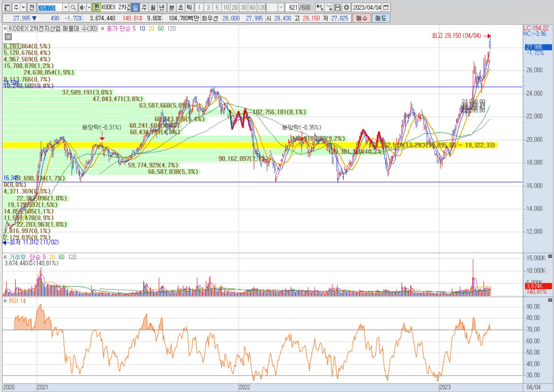
Task: Open the calendar date picker icon
Action: [386, 7]
